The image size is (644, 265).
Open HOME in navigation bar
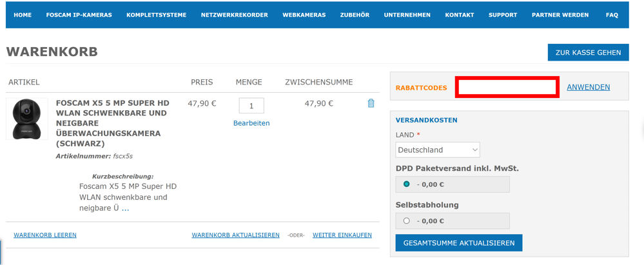click(23, 15)
